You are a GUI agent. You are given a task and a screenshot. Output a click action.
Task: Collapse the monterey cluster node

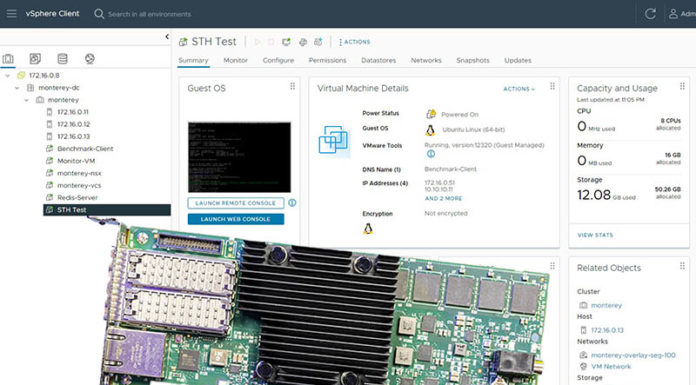pos(27,100)
